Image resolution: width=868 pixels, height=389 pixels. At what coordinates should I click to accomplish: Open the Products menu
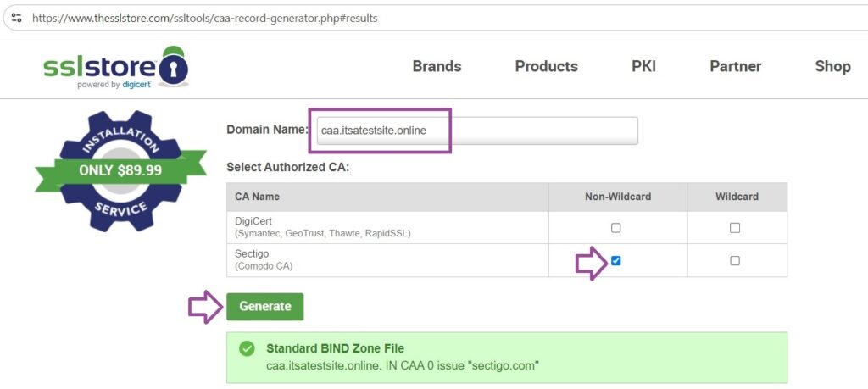click(547, 66)
